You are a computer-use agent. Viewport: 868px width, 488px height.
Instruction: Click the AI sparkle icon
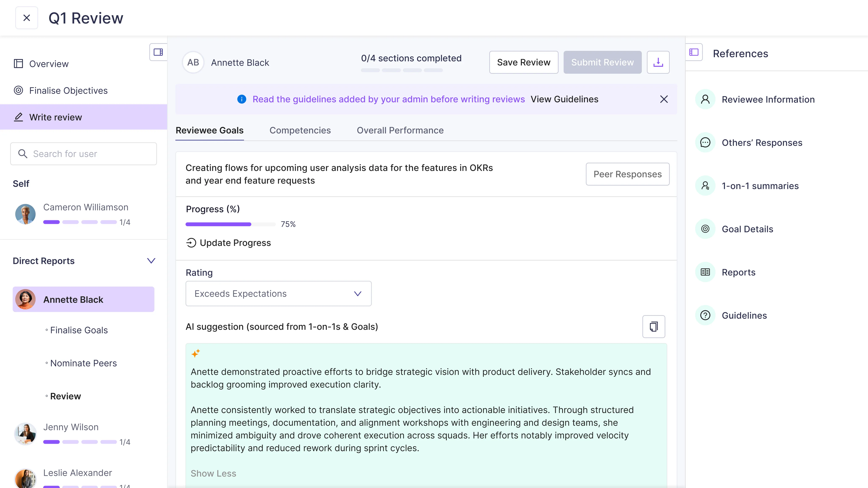(196, 353)
